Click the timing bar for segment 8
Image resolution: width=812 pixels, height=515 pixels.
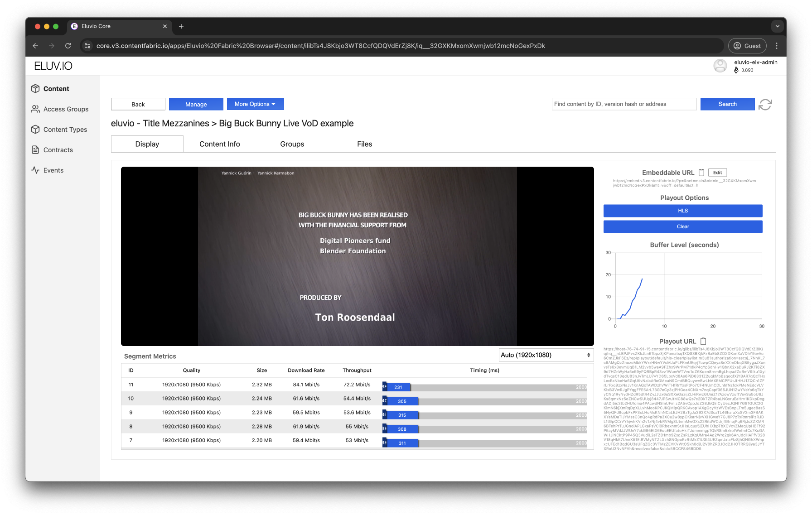click(x=485, y=429)
